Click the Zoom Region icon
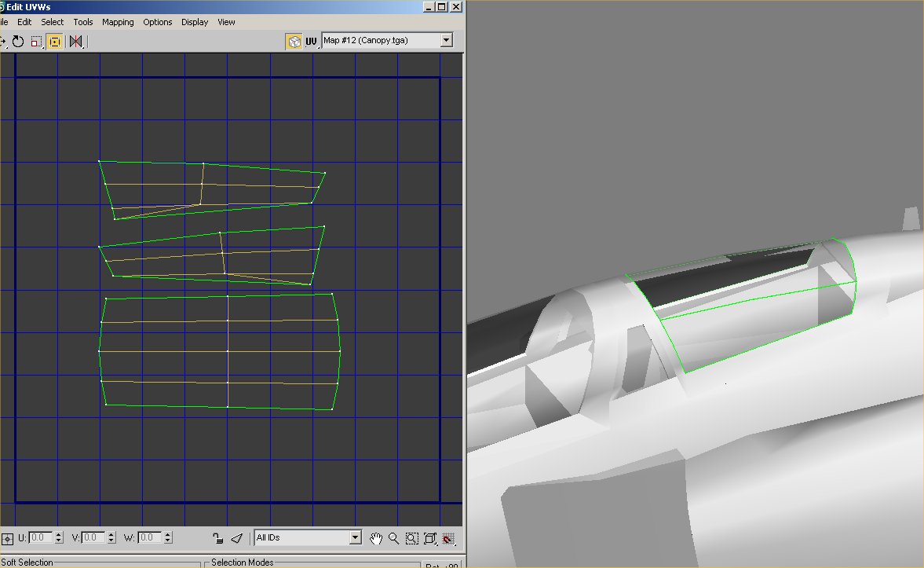Screen dimensions: 924x568 pos(412,538)
